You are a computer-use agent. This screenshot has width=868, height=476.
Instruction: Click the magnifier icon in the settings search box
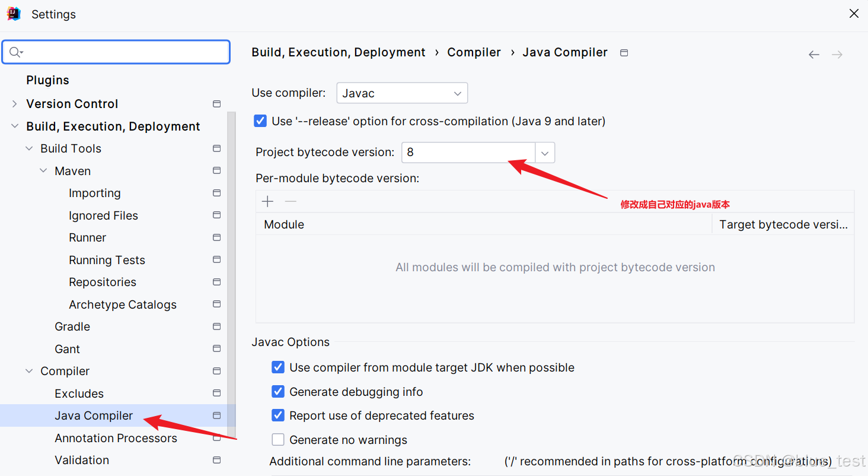16,52
